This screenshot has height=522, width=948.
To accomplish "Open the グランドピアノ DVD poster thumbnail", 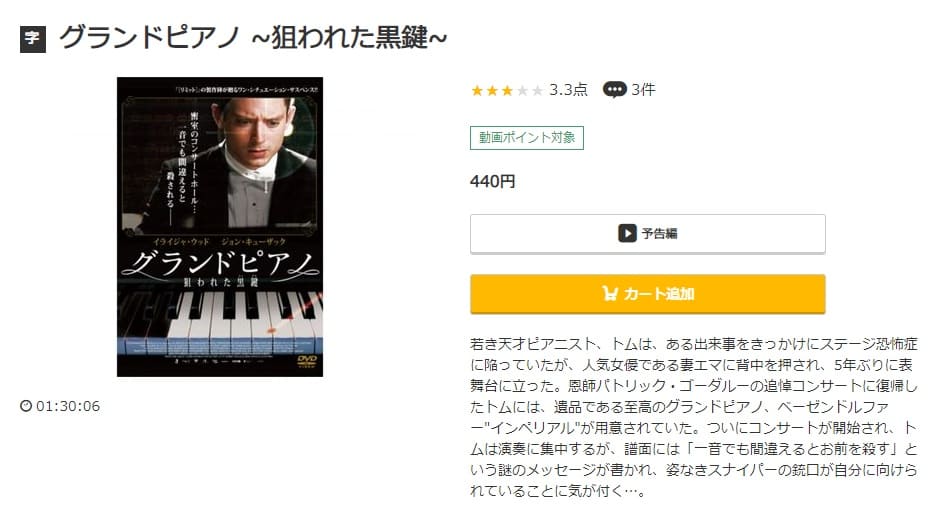I will point(220,227).
